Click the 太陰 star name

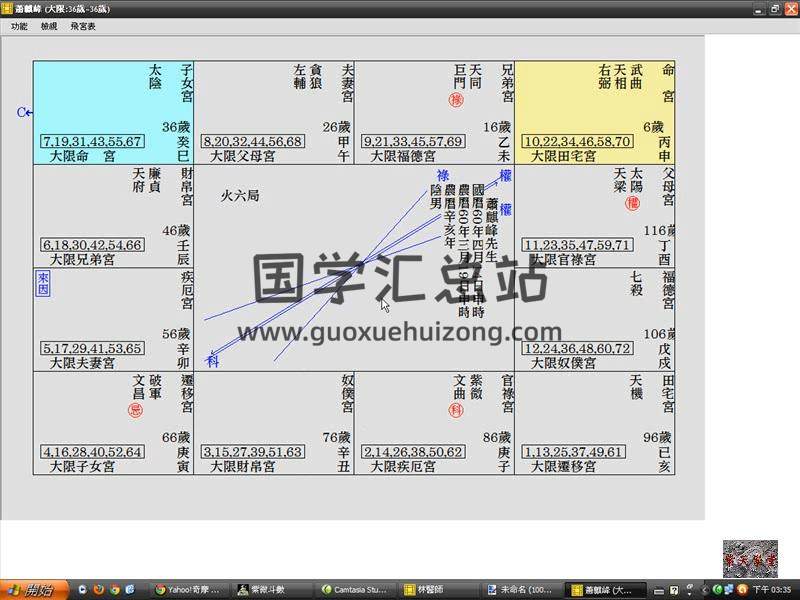pos(155,77)
